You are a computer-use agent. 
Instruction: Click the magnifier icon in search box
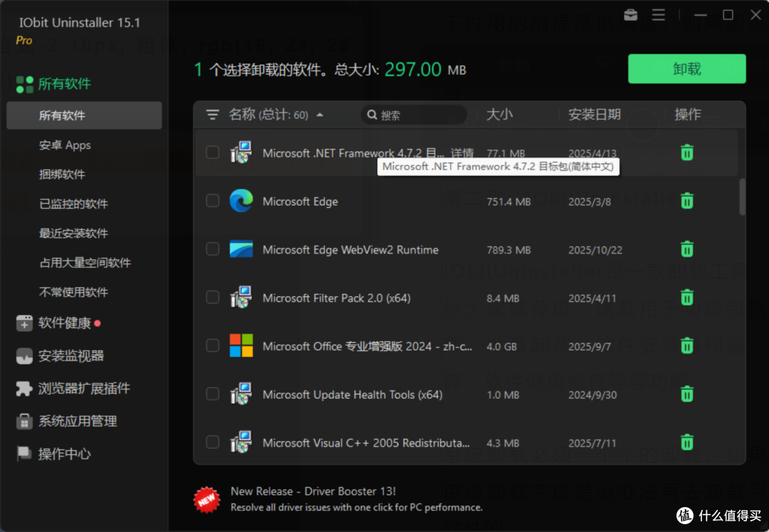pyautogui.click(x=372, y=115)
